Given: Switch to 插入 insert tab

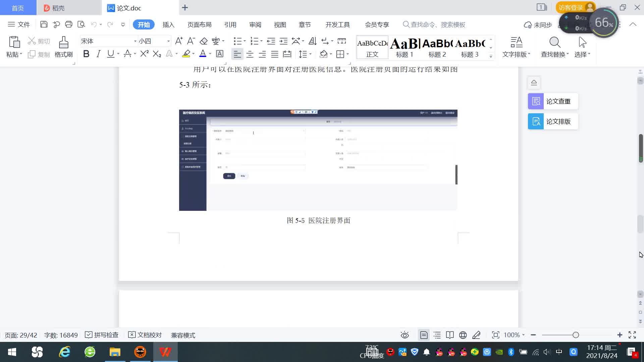Looking at the screenshot, I should pyautogui.click(x=169, y=25).
